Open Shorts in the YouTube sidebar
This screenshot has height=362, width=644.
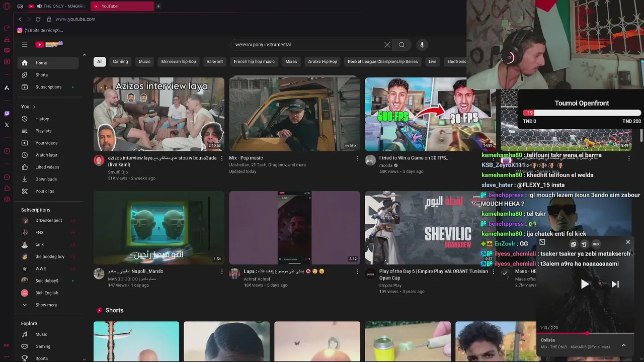48,75
